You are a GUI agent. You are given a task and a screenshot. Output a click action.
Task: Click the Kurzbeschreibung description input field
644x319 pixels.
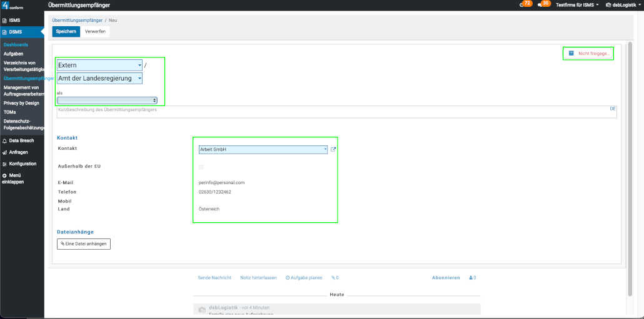click(331, 112)
